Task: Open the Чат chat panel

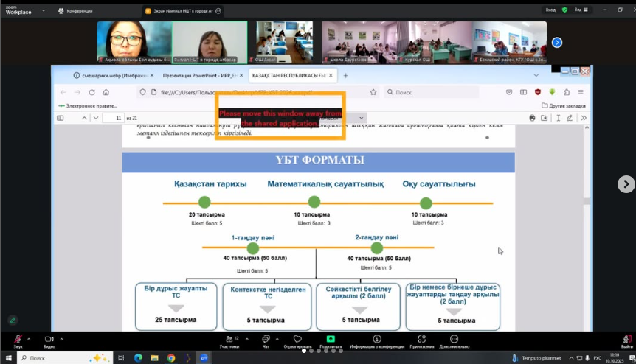Action: coord(266,340)
